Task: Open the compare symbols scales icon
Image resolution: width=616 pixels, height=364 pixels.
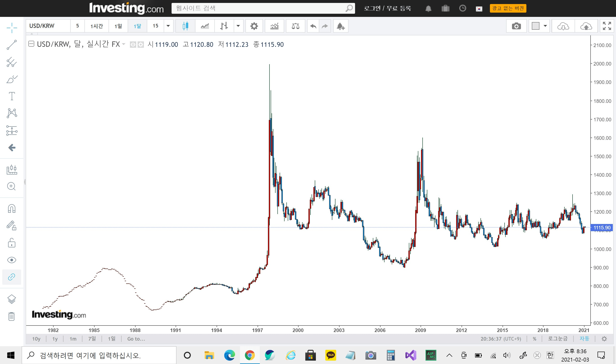Action: point(296,26)
